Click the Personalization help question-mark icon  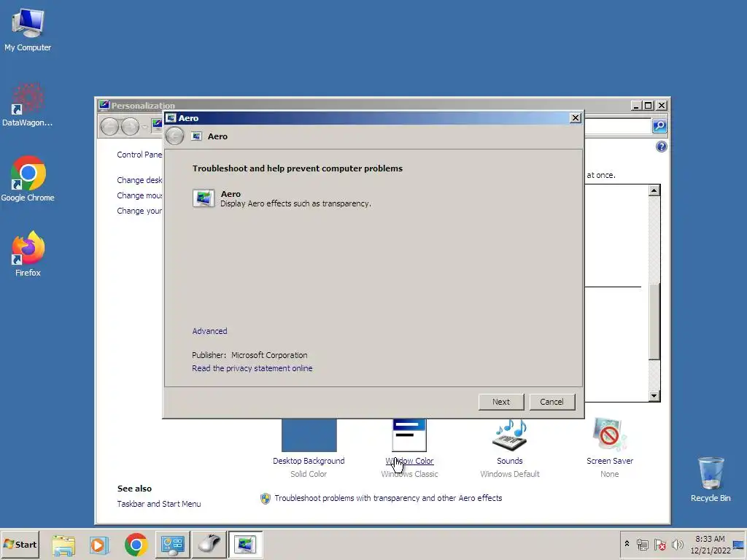[661, 147]
